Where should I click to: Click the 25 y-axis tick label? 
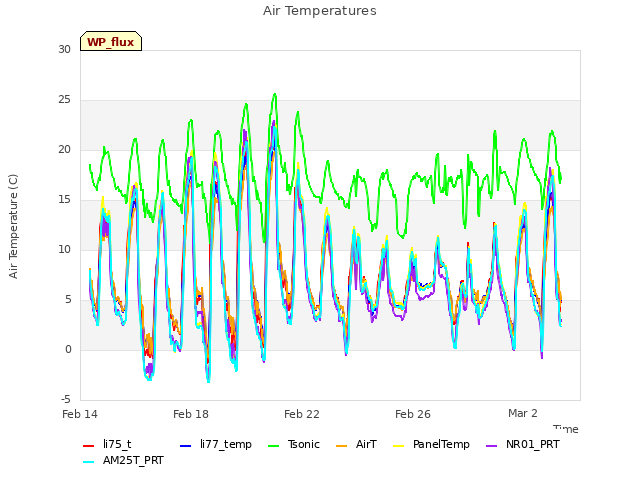64,99
